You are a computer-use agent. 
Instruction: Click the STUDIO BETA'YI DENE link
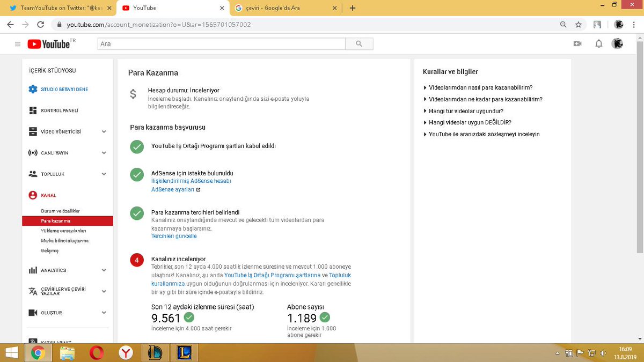coord(64,89)
